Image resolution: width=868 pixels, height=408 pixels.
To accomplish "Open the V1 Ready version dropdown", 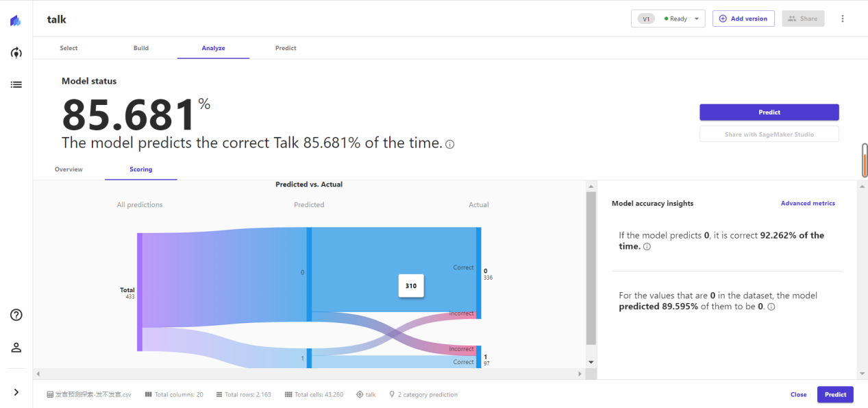I will coord(668,19).
